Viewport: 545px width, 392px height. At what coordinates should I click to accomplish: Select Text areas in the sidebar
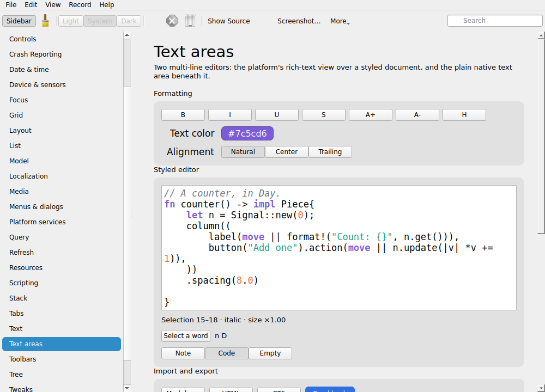[62, 344]
